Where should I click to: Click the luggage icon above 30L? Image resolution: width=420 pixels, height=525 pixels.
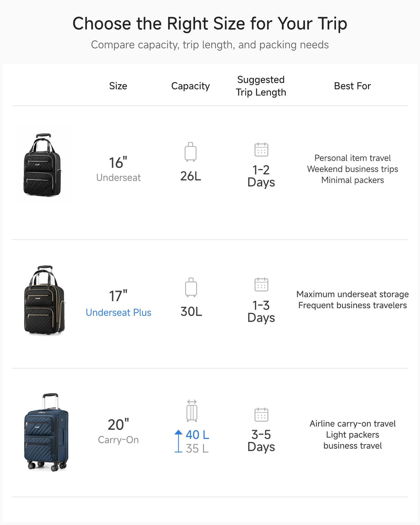click(191, 287)
